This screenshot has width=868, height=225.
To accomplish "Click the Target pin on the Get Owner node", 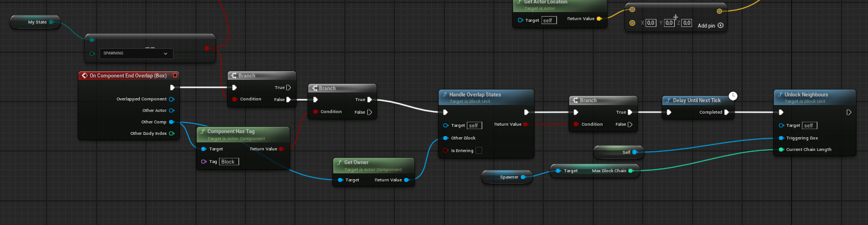I will pyautogui.click(x=340, y=180).
